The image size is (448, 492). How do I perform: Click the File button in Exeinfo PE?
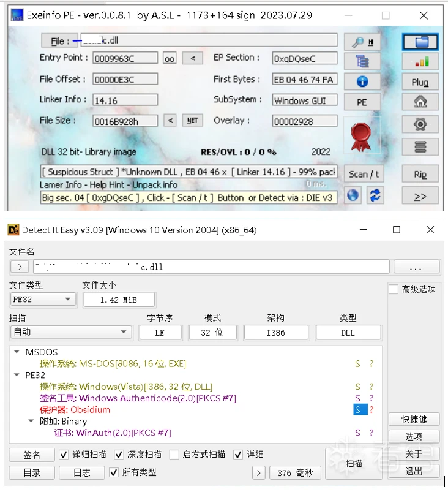pyautogui.click(x=59, y=41)
